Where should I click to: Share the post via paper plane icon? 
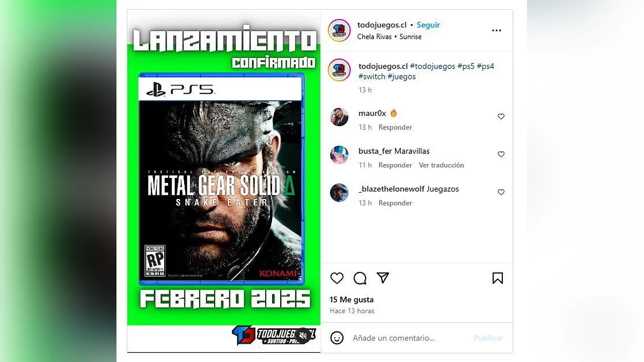383,278
